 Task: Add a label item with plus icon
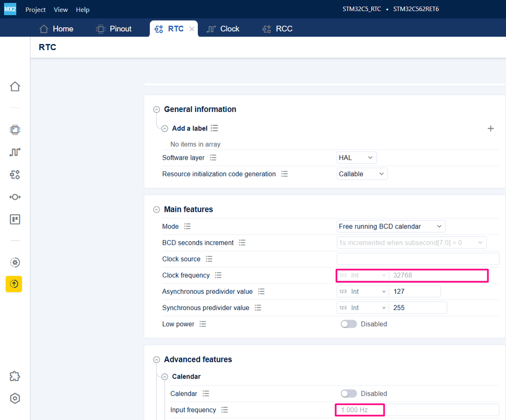coord(490,128)
